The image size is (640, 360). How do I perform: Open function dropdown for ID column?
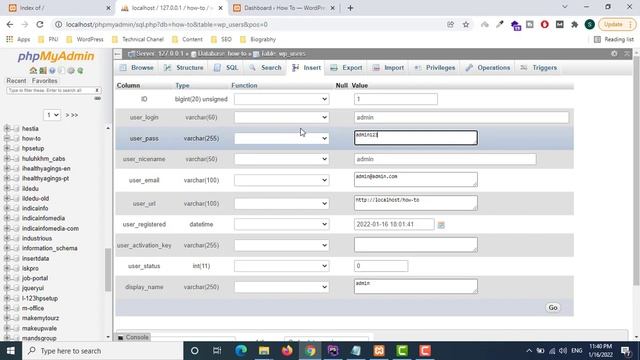coord(282,99)
